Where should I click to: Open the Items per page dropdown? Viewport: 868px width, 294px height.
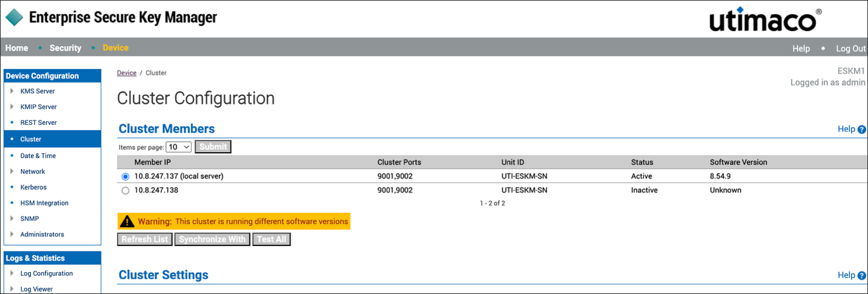[x=179, y=147]
